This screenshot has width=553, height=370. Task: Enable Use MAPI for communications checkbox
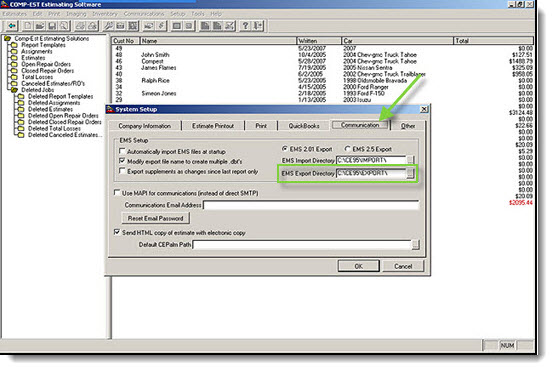click(117, 193)
